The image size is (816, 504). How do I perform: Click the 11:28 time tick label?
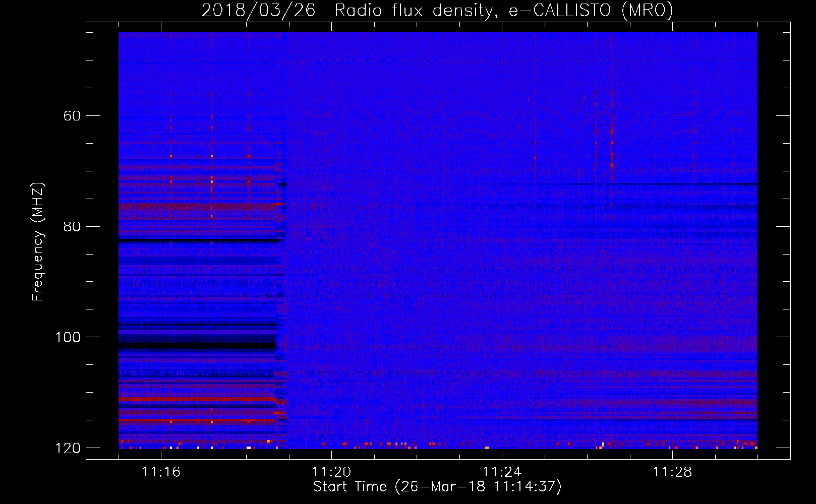672,472
